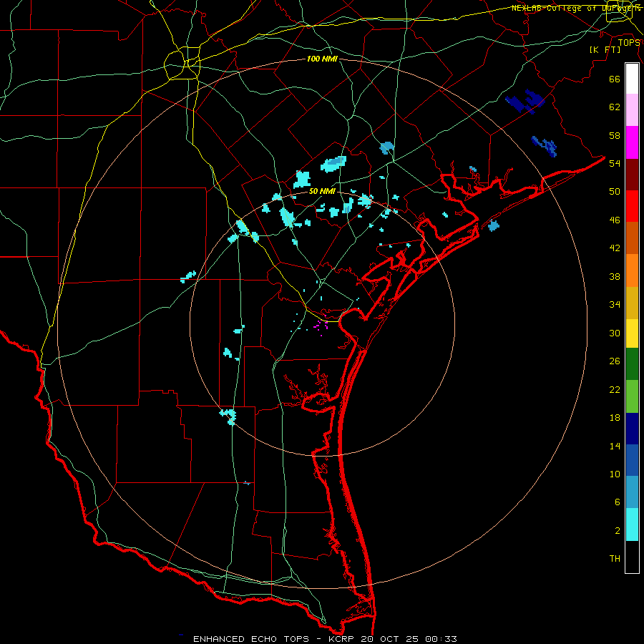The width and height of the screenshot is (644, 644).
Task: Click the white 66 kft color swatch
Action: pos(632,79)
